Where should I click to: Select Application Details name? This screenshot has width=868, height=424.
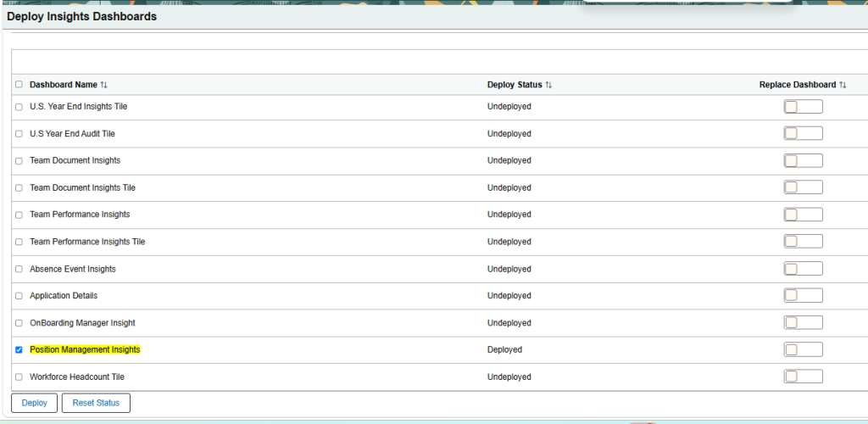point(64,296)
